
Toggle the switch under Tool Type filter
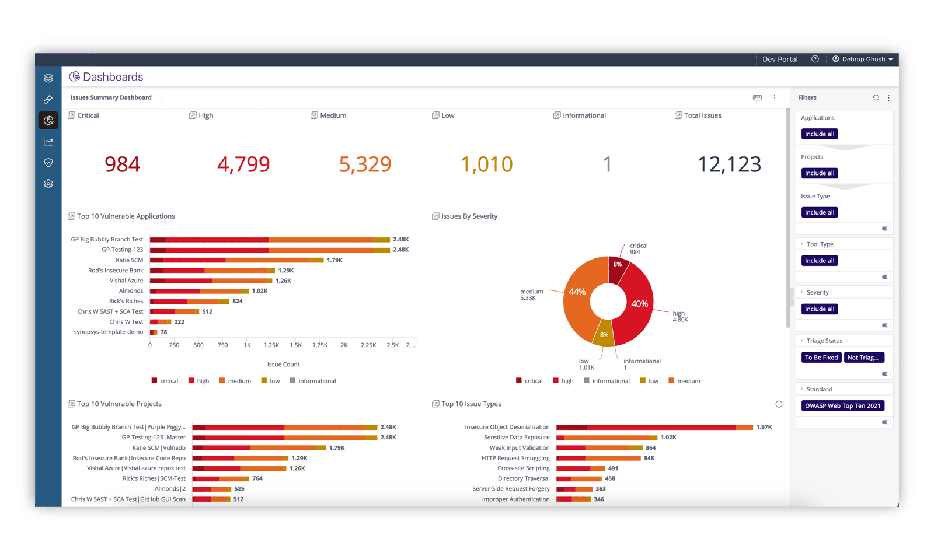tap(885, 277)
